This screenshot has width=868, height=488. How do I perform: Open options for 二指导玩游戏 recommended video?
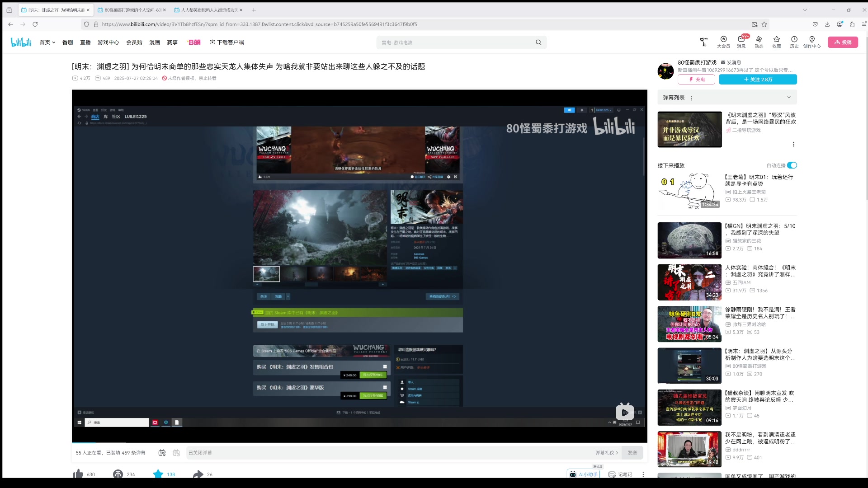tap(793, 144)
